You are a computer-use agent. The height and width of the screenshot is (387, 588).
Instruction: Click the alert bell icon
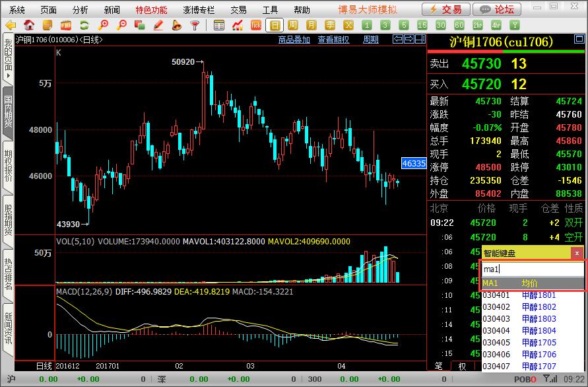tap(177, 25)
